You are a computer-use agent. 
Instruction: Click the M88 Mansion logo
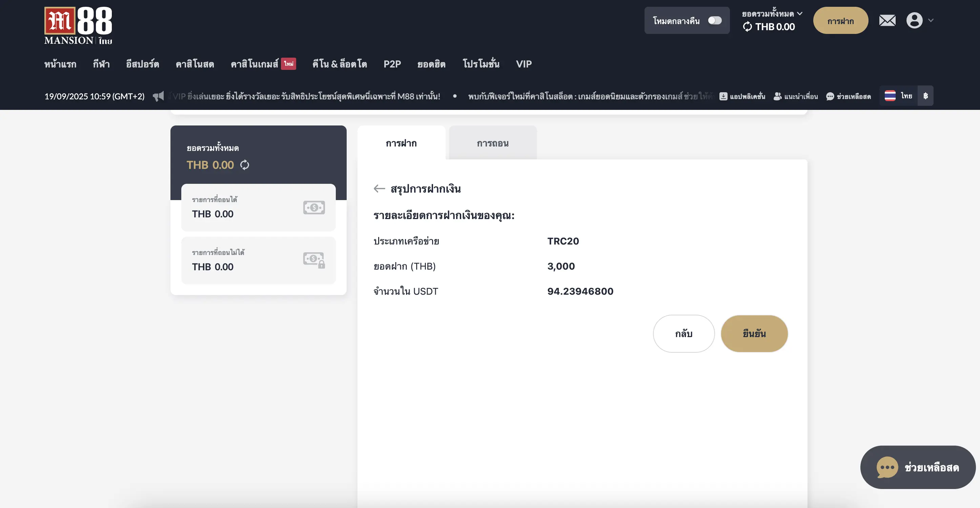click(78, 25)
